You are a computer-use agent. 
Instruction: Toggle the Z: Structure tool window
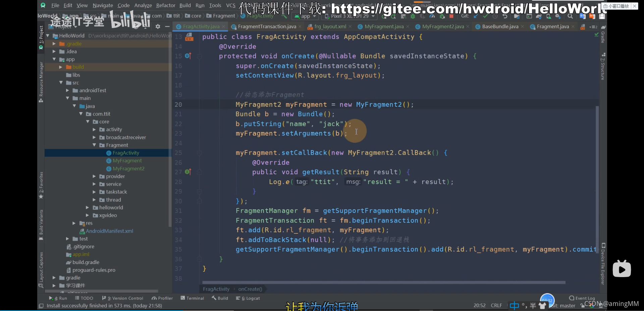click(x=603, y=66)
